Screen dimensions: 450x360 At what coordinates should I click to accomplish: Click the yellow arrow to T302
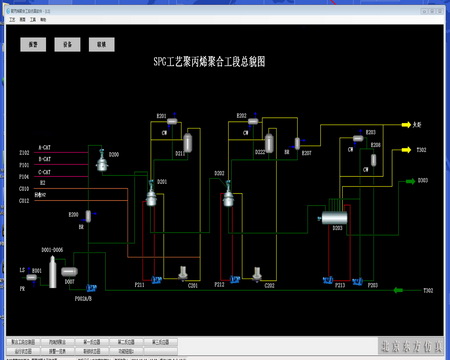tap(406, 150)
